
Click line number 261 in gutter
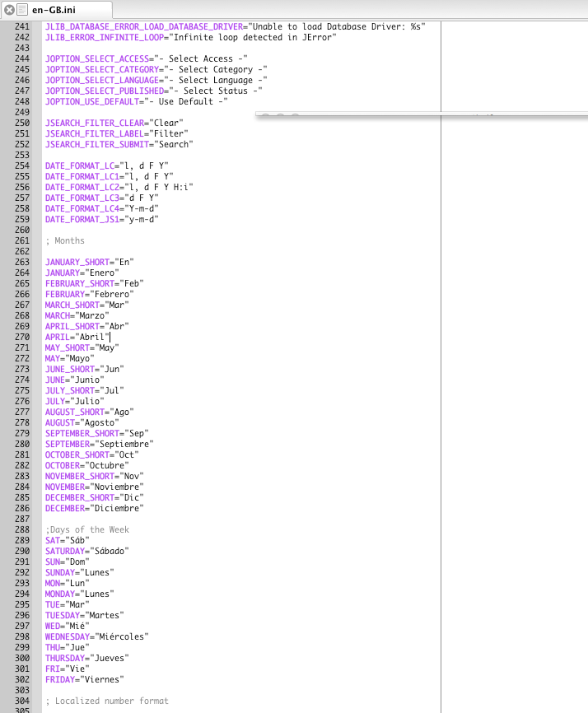point(22,240)
